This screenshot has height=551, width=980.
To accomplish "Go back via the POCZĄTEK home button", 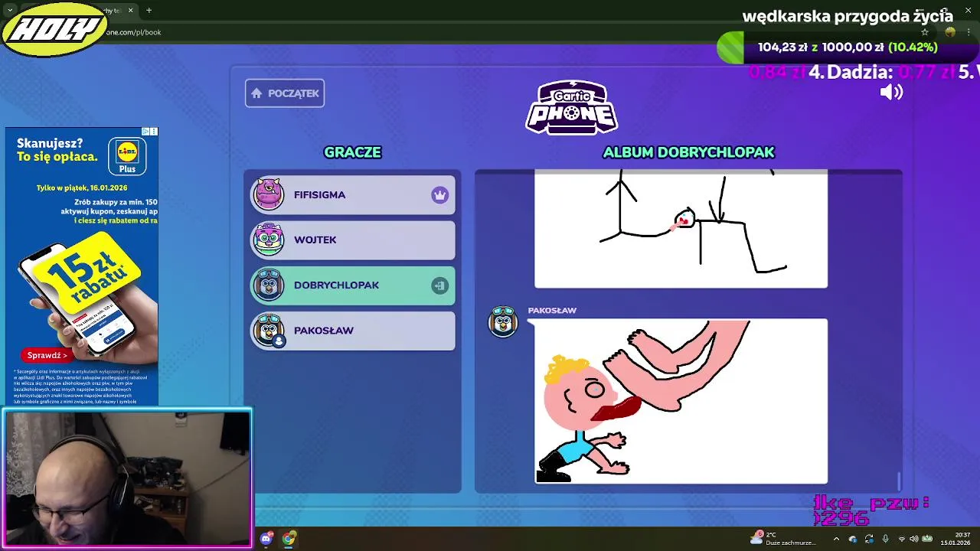I will (x=285, y=93).
